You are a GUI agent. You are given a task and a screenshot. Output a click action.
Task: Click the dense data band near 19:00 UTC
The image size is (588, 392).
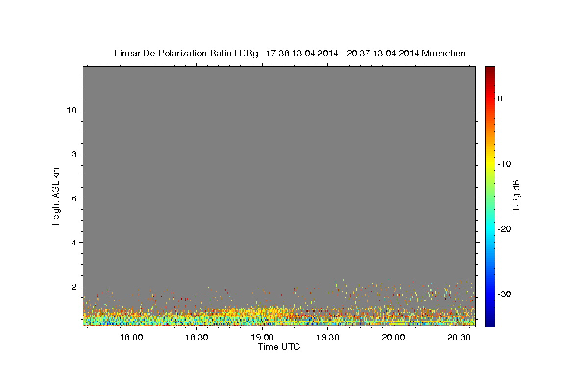(262, 316)
